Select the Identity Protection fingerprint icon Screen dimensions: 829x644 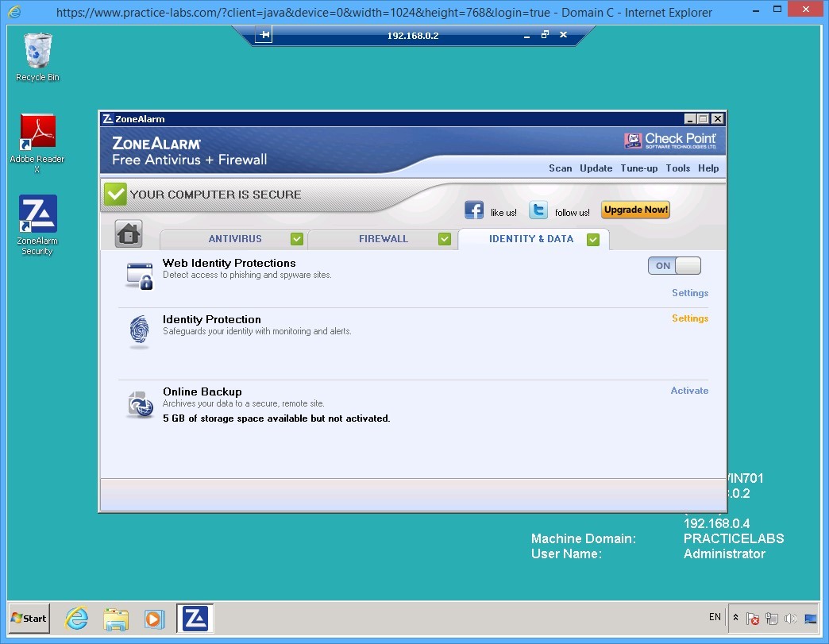[x=138, y=330]
